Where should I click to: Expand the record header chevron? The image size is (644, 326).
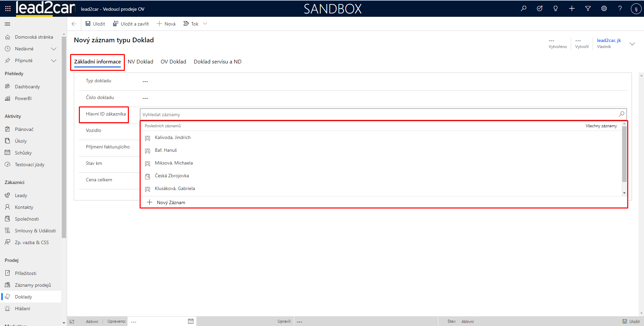click(x=632, y=44)
